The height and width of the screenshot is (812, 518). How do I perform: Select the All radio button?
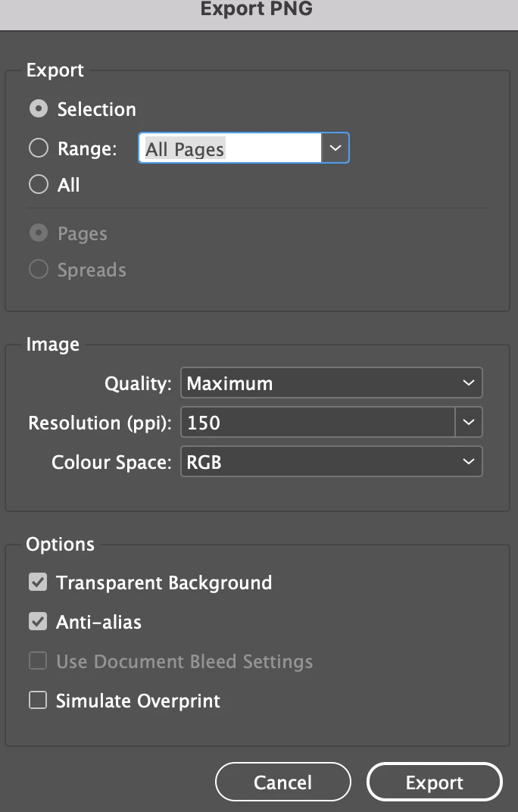coord(39,185)
